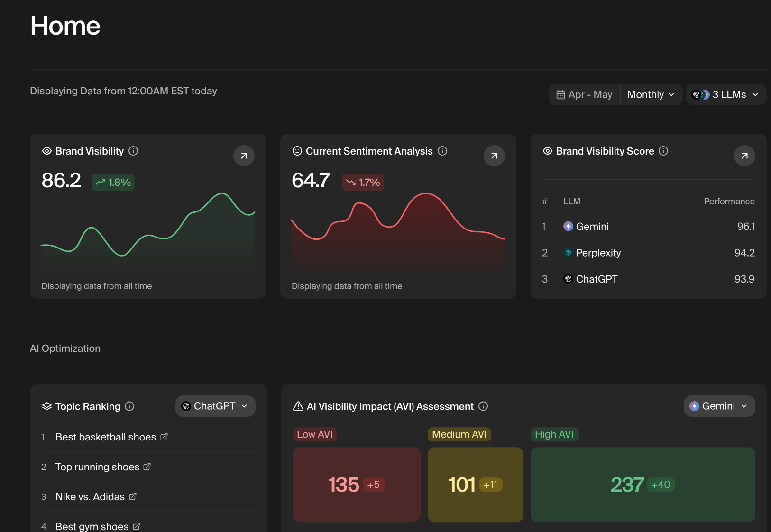Open Brand Visibility Score expand arrow
The width and height of the screenshot is (771, 532).
pos(744,156)
